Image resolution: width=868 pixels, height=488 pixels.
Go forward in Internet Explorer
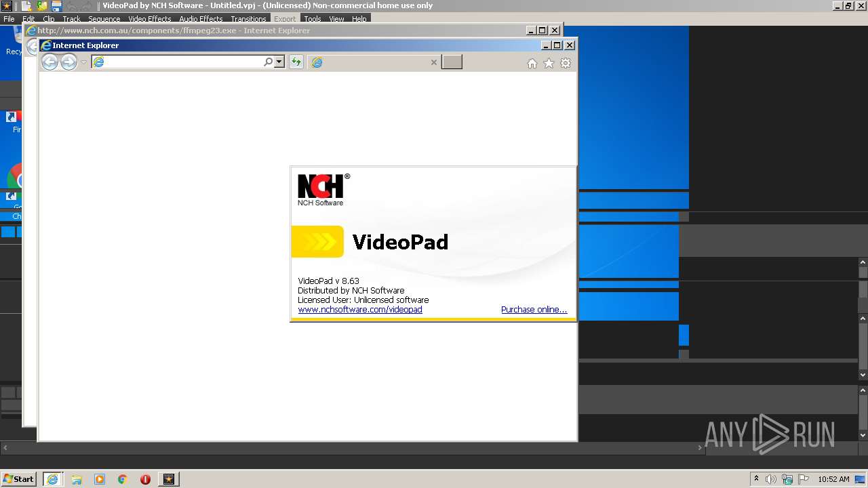[68, 62]
